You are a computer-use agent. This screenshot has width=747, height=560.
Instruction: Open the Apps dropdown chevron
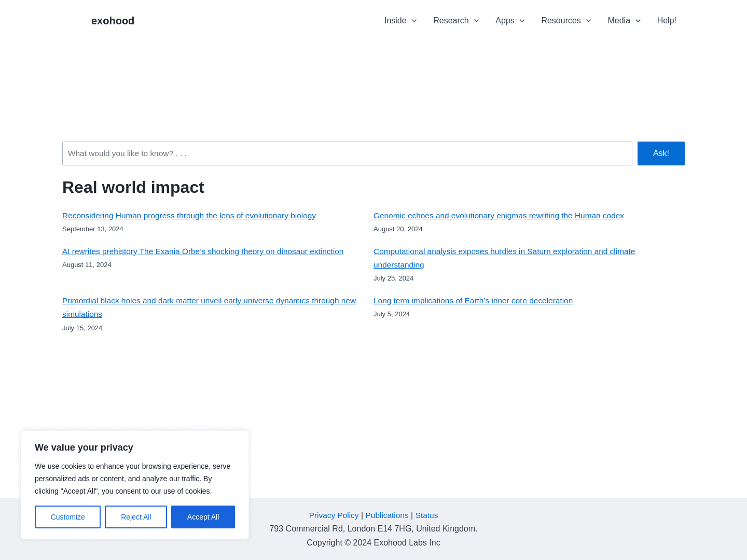click(522, 21)
